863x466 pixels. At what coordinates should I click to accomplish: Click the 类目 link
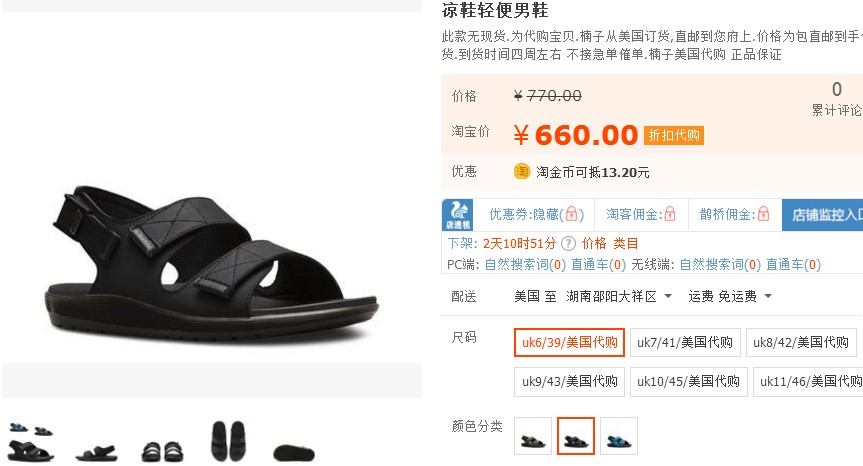pyautogui.click(x=626, y=243)
